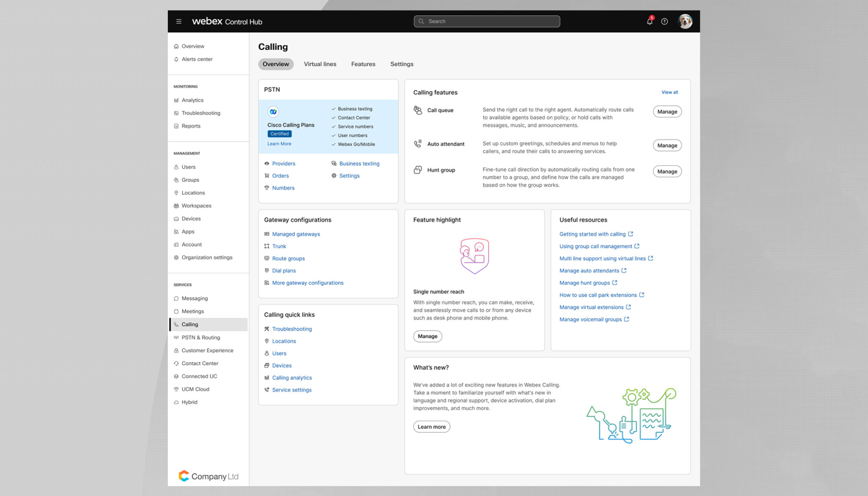Open the profile avatar menu
The width and height of the screenshot is (868, 496).
click(685, 21)
